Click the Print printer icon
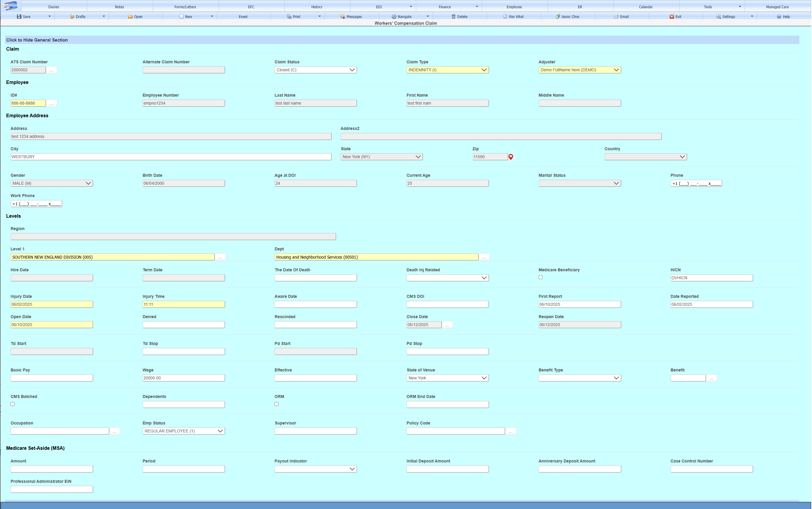812x509 pixels. pos(289,16)
